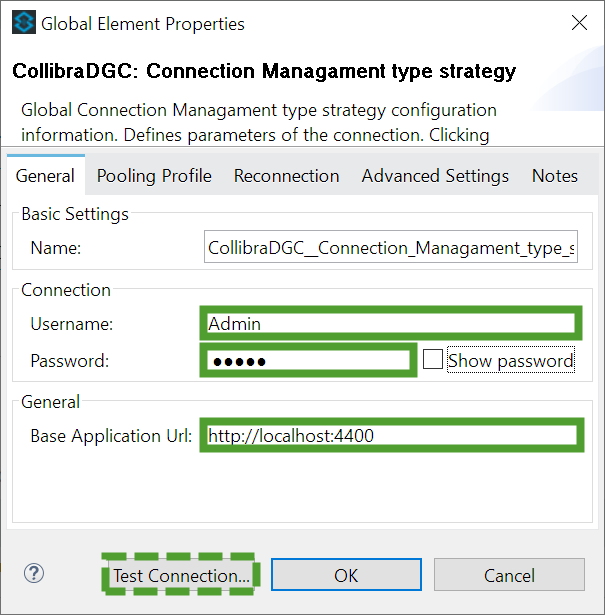Screen dimensions: 605x615
Task: Click the Show password label text
Action: (511, 360)
